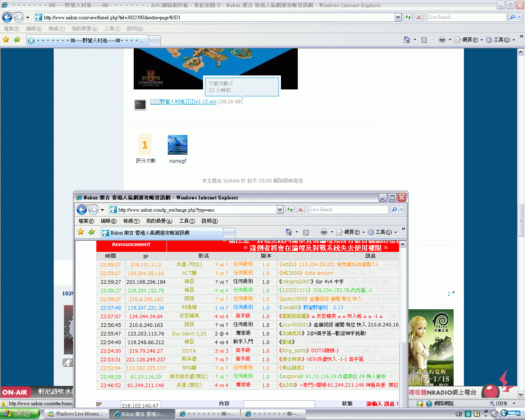
Task: Click Home icon in main window toolbar
Action: coord(407,40)
